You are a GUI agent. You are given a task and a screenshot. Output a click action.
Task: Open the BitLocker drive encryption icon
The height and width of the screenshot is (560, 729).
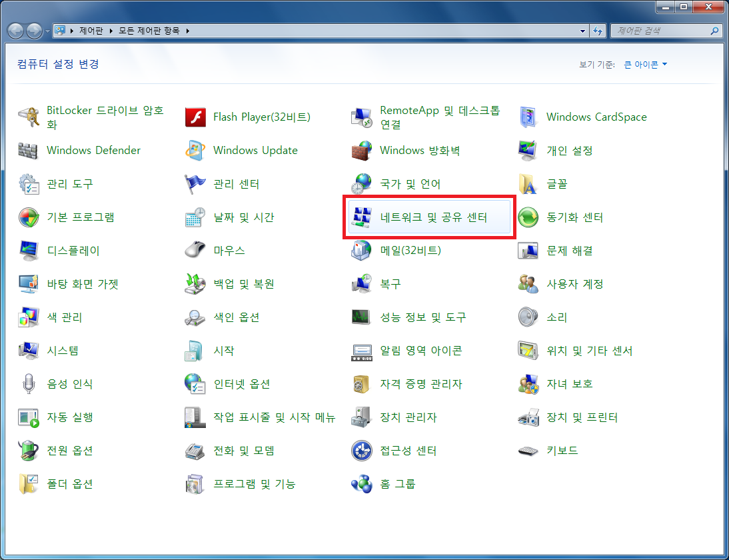pyautogui.click(x=29, y=117)
